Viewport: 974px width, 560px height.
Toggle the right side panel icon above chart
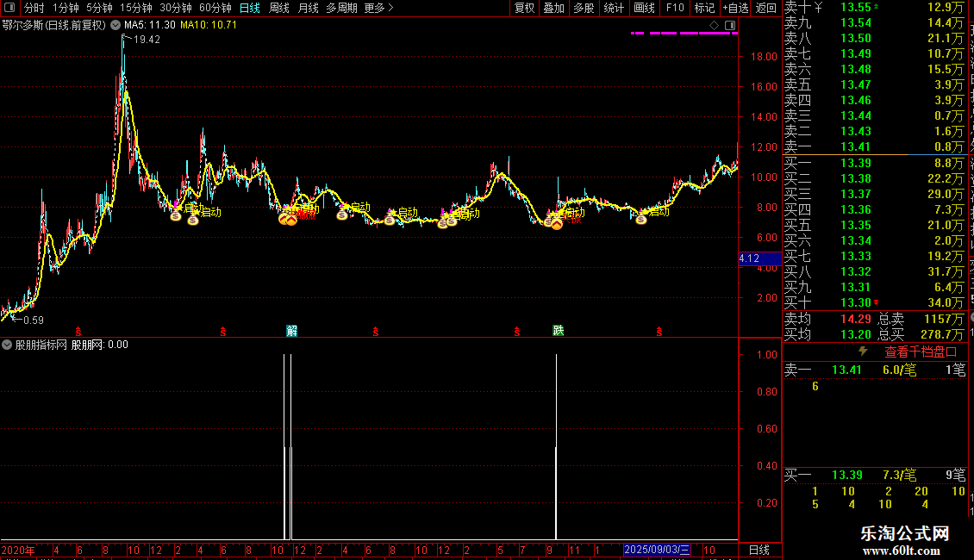730,26
